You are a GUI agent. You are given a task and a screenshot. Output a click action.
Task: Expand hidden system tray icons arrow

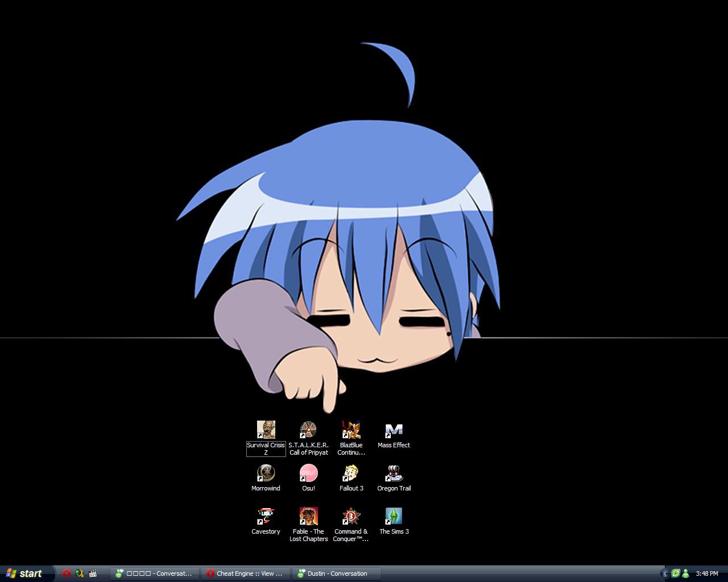pyautogui.click(x=664, y=573)
